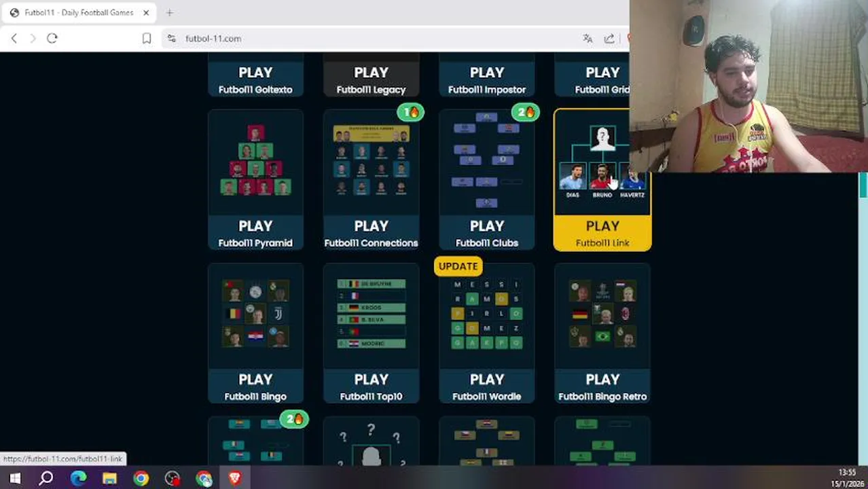Play Futbol11 Bingo Retro

click(602, 386)
